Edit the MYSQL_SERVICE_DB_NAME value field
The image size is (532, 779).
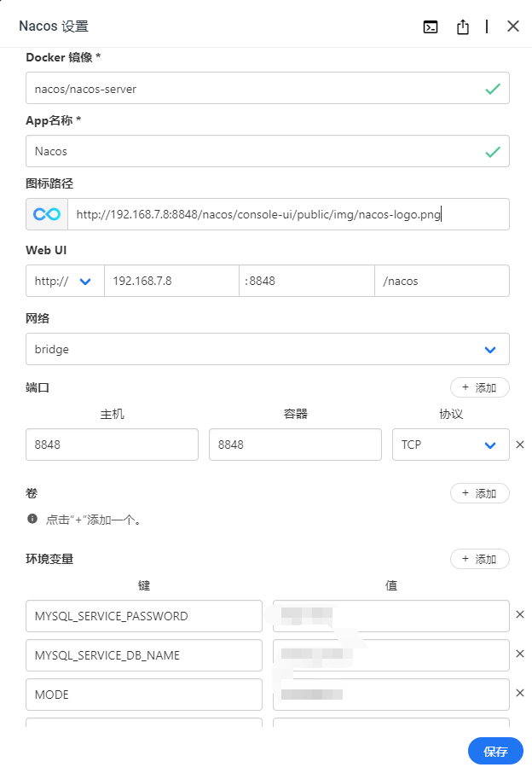391,655
